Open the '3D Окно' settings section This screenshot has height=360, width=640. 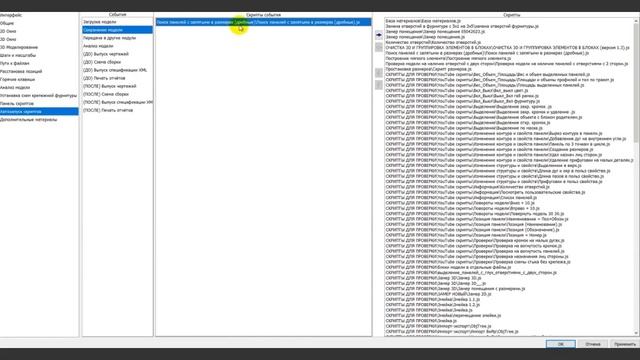point(8,39)
